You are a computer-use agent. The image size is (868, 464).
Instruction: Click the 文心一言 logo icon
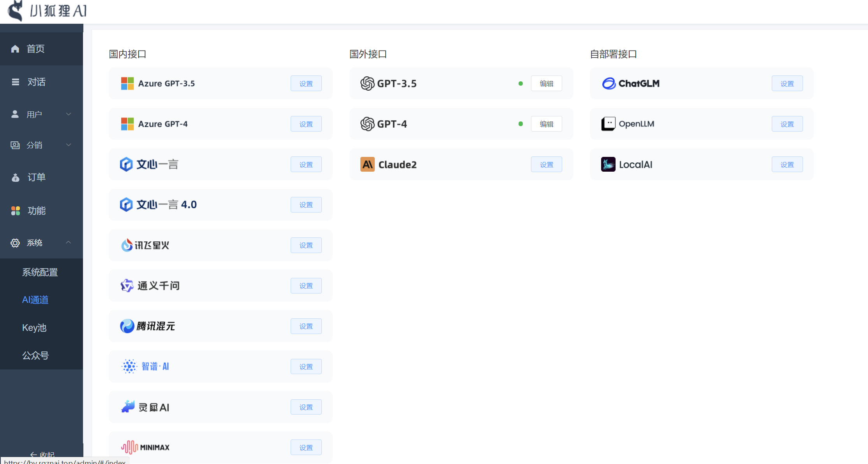[x=126, y=164]
